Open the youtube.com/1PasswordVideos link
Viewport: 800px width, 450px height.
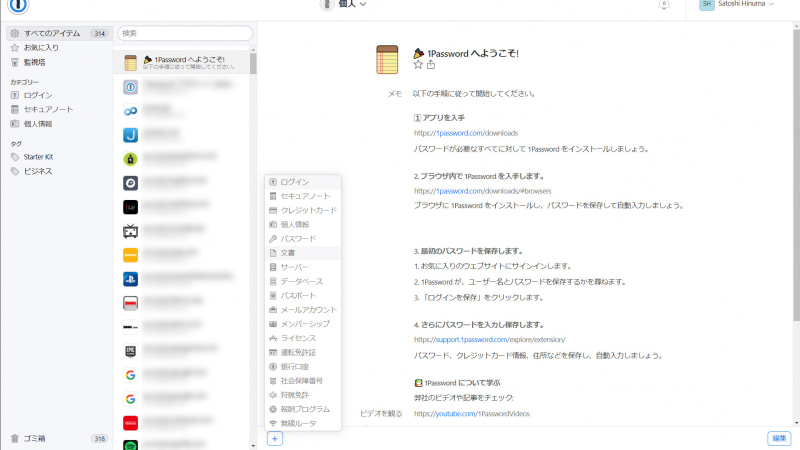coord(472,414)
